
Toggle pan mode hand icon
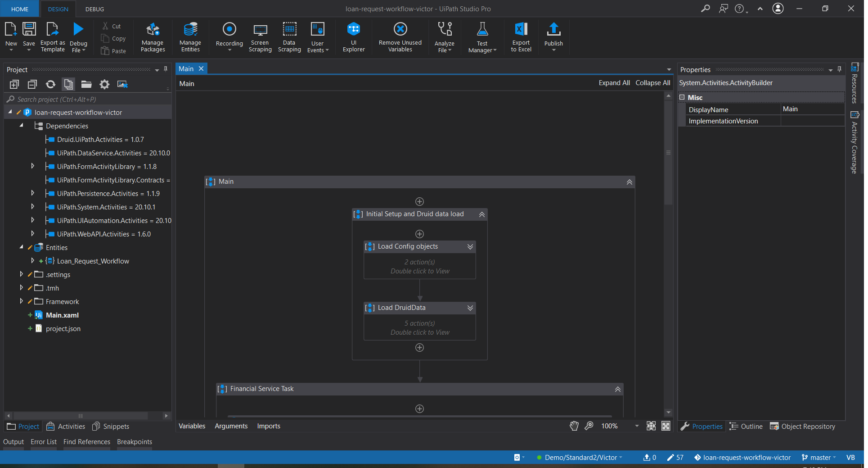[x=574, y=426]
